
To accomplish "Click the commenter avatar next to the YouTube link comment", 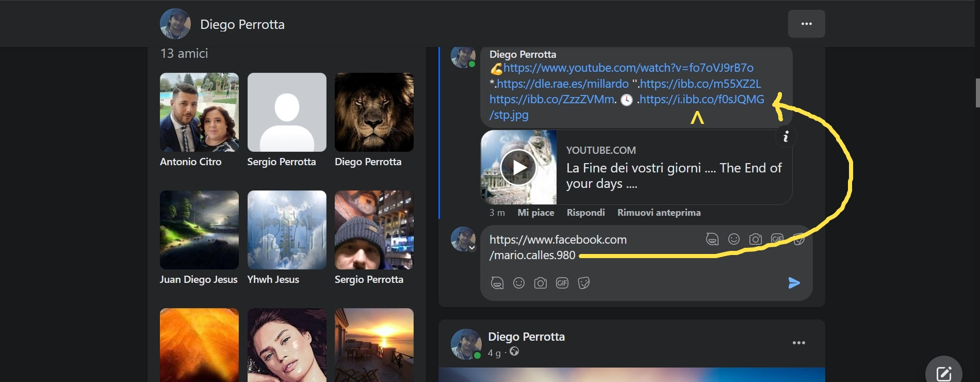I will point(463,57).
